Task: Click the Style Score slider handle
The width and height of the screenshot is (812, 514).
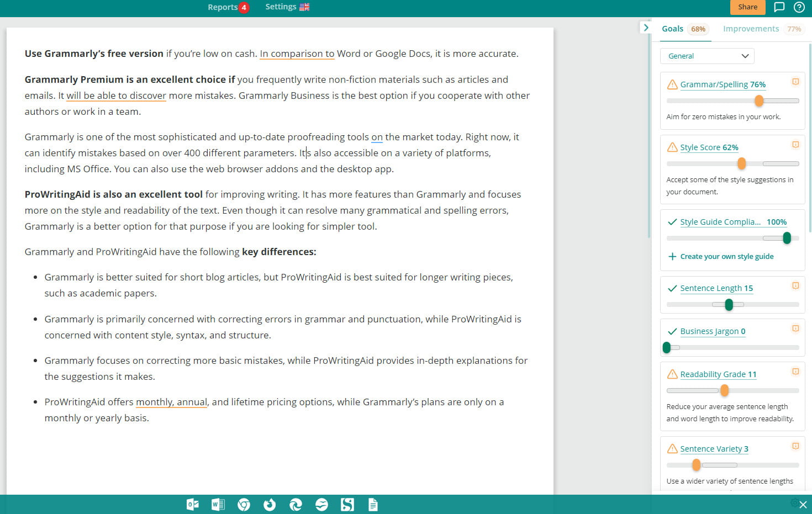Action: tap(741, 163)
